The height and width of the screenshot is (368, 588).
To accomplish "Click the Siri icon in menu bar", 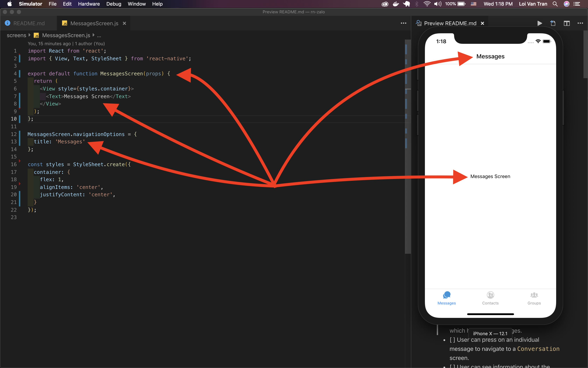I will coord(567,4).
